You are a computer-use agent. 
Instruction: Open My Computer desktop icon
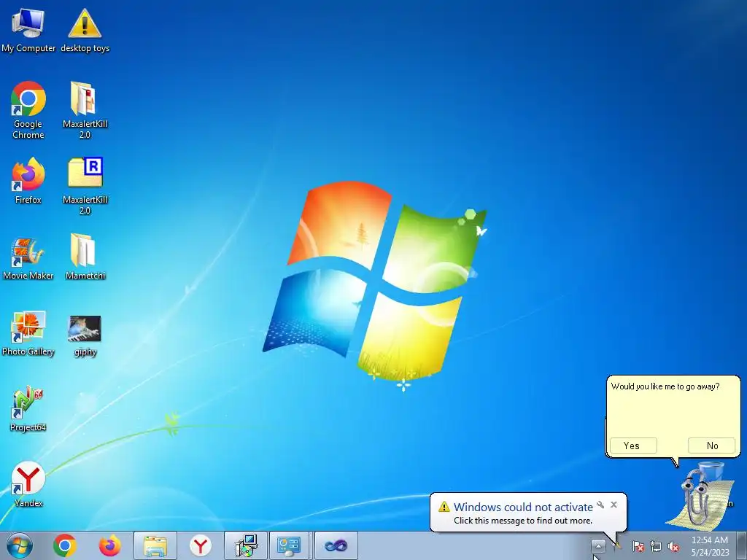coord(28,31)
